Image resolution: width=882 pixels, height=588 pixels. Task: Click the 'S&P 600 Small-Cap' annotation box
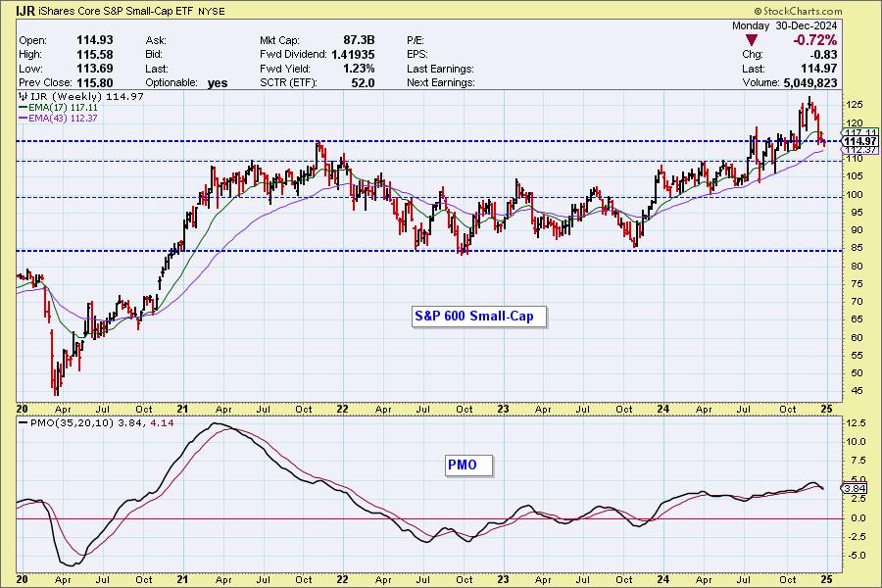click(x=478, y=317)
